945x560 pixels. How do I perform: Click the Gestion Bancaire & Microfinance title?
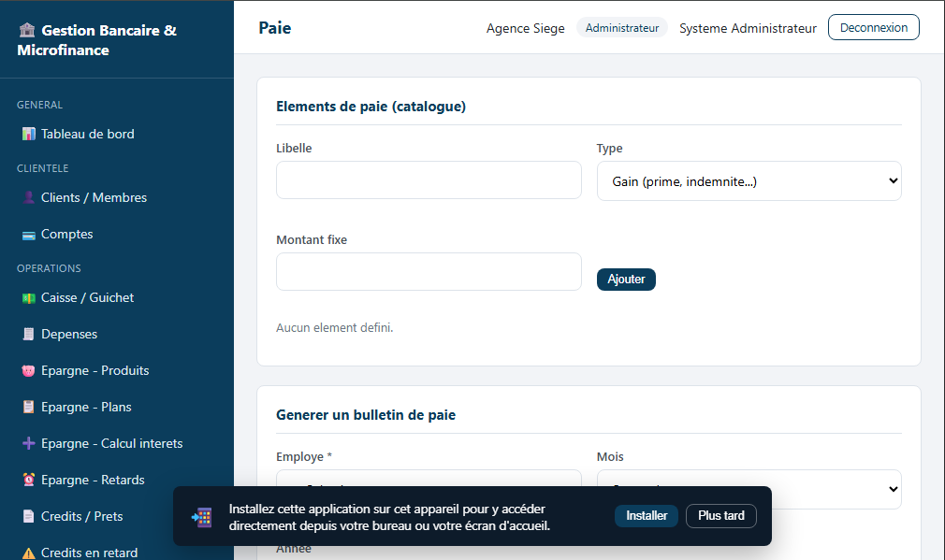pos(97,40)
